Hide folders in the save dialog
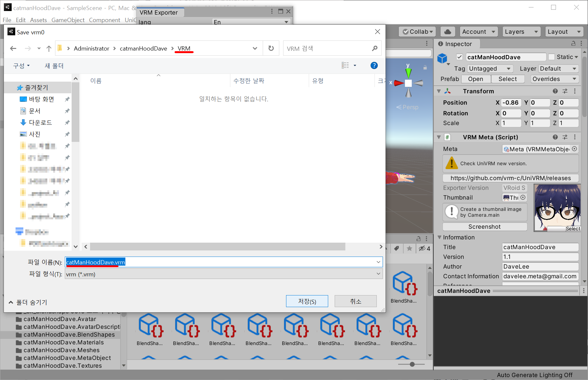Image resolution: width=588 pixels, height=380 pixels. [28, 302]
